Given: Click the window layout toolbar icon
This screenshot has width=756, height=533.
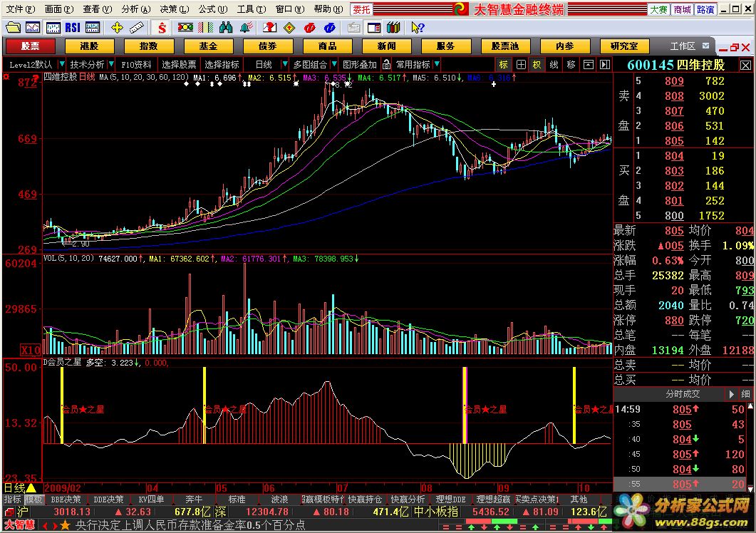Looking at the screenshot, I should pyautogui.click(x=373, y=28).
